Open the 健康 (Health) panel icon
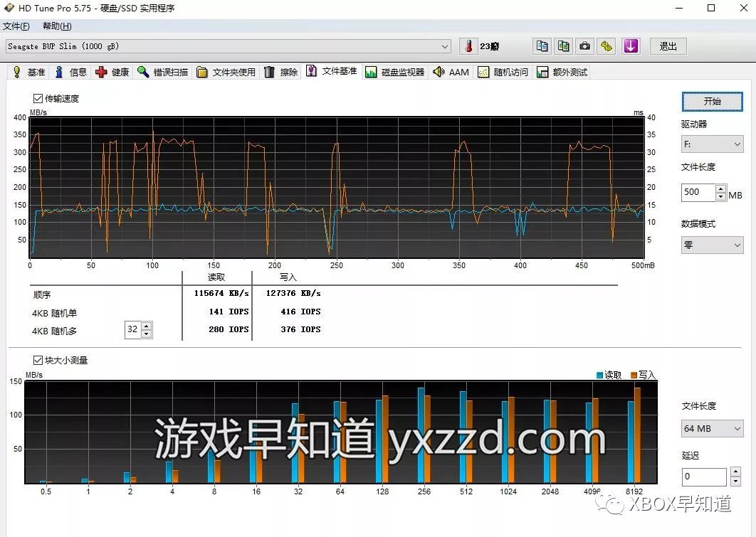The image size is (756, 537). click(x=112, y=71)
